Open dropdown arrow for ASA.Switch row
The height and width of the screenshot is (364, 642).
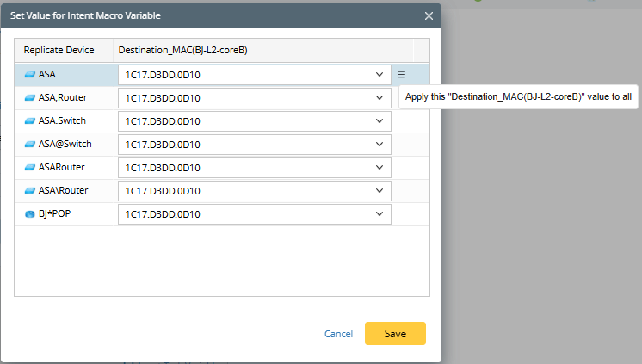(x=380, y=121)
